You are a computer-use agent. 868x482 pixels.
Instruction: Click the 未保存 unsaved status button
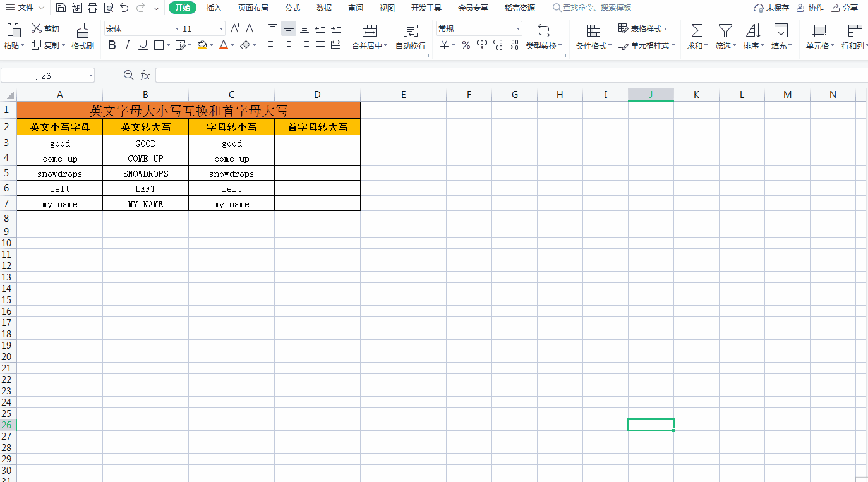[771, 8]
